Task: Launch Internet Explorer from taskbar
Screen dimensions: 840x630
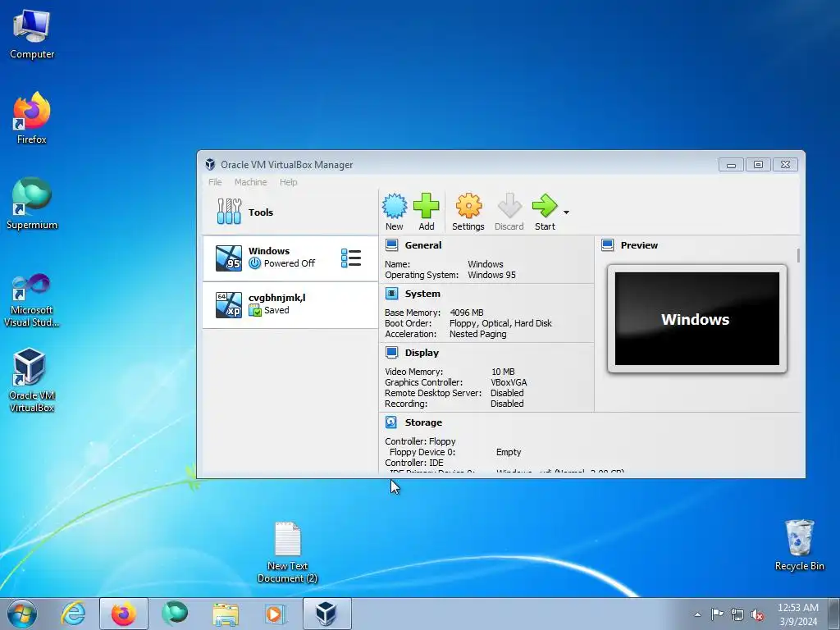Action: [73, 614]
